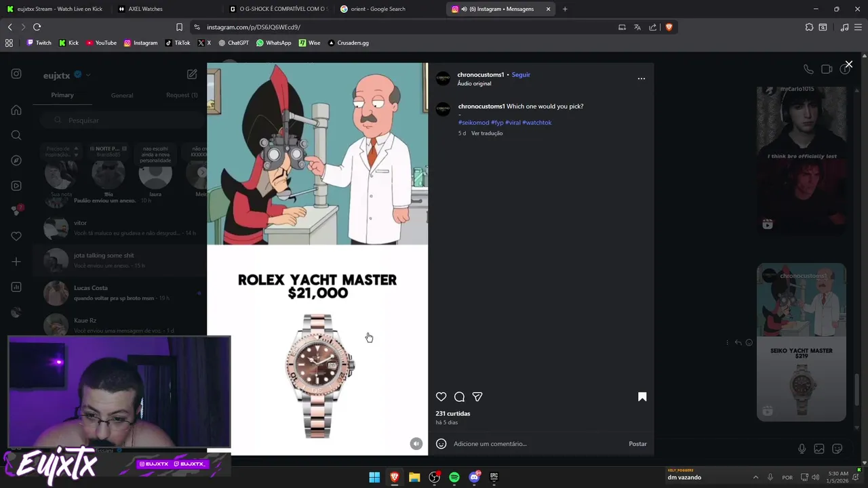This screenshot has height=488, width=868.
Task: Click the add image icon in chat
Action: tap(819, 449)
